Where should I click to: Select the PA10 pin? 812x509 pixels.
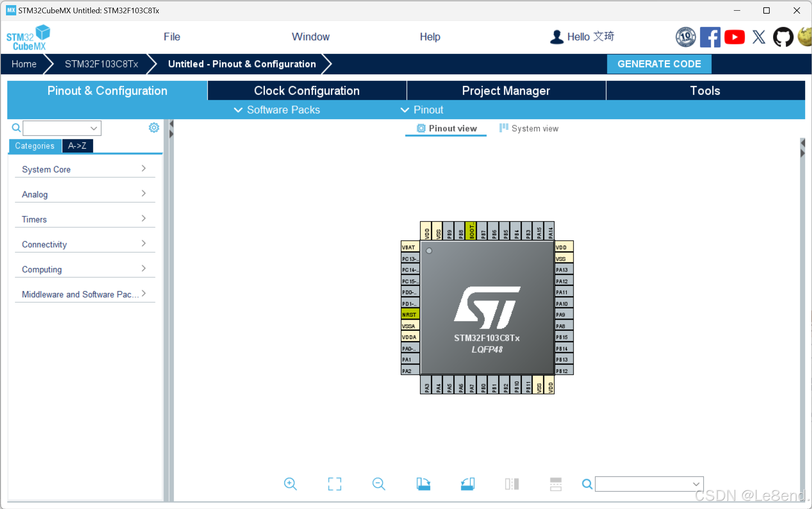pos(564,303)
